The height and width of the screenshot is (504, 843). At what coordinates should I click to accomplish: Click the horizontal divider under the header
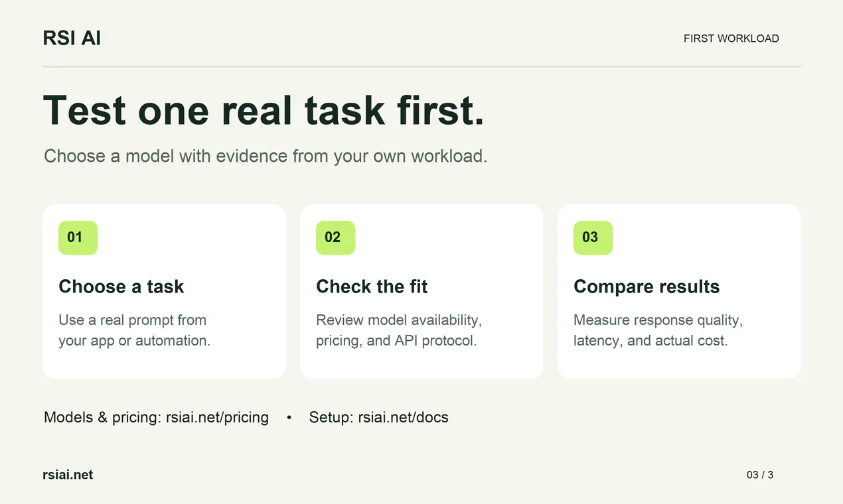click(421, 66)
